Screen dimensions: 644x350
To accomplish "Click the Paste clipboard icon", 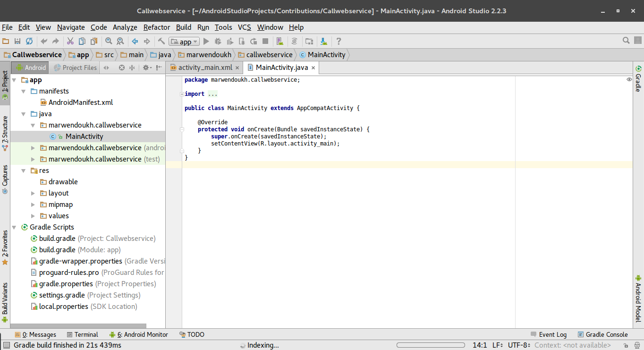I will coord(94,42).
